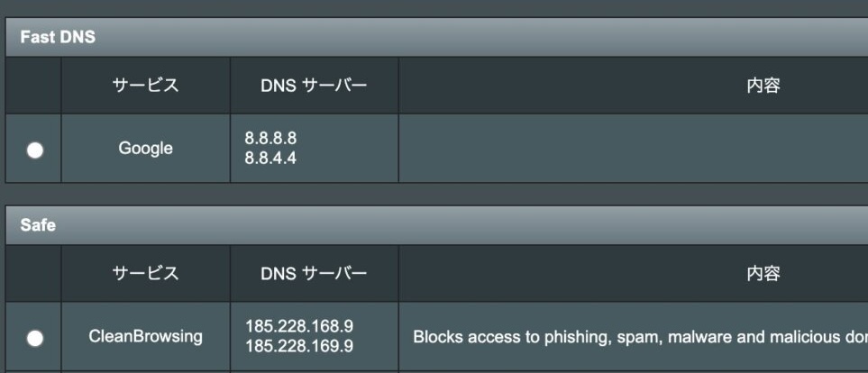Click 内容 column header in Fast DNS table
The width and height of the screenshot is (868, 373).
[763, 86]
